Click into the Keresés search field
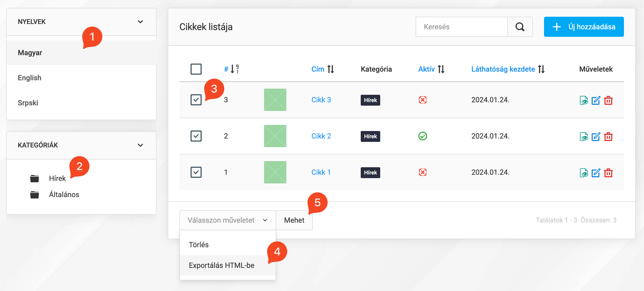 click(x=461, y=27)
